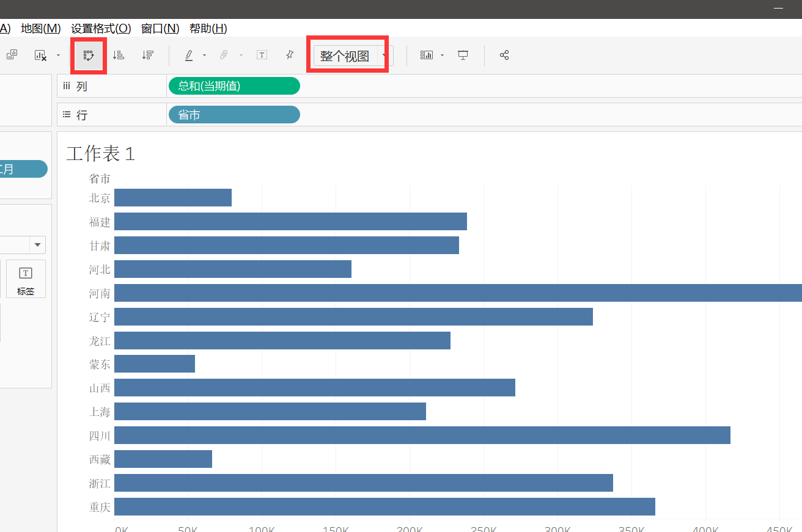The image size is (802, 532).
Task: Click the 西藏 bar in chart
Action: pos(163,459)
